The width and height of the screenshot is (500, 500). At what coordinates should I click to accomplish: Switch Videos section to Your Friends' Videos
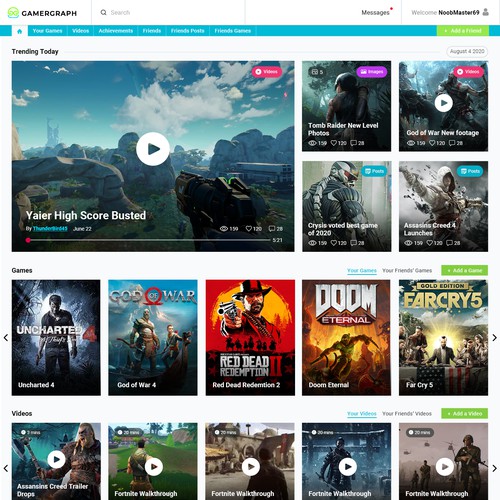pos(407,414)
